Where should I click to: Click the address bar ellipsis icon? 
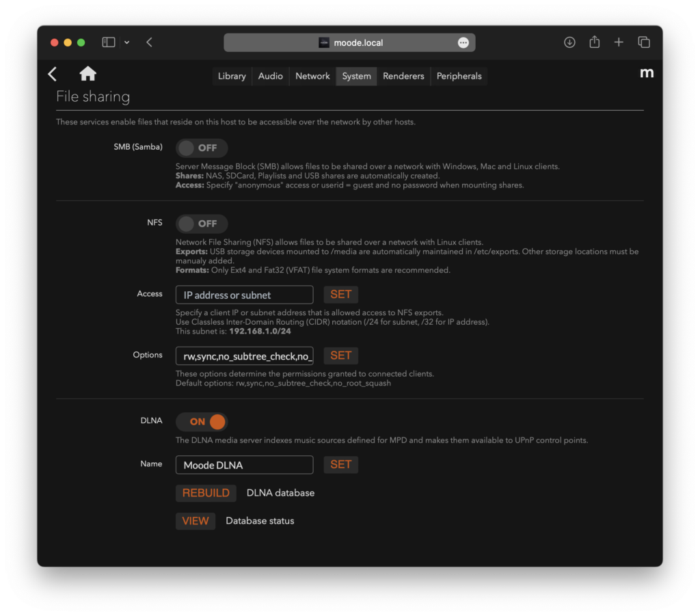[463, 42]
